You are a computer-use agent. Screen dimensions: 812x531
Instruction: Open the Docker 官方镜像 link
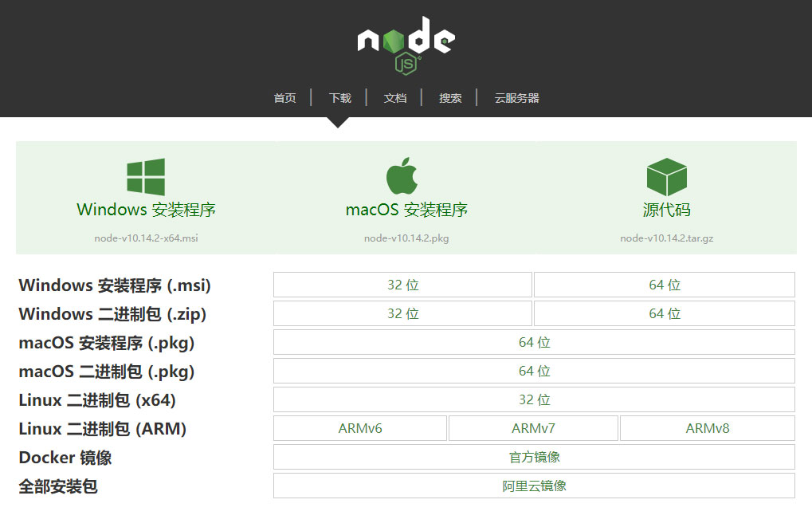click(534, 457)
